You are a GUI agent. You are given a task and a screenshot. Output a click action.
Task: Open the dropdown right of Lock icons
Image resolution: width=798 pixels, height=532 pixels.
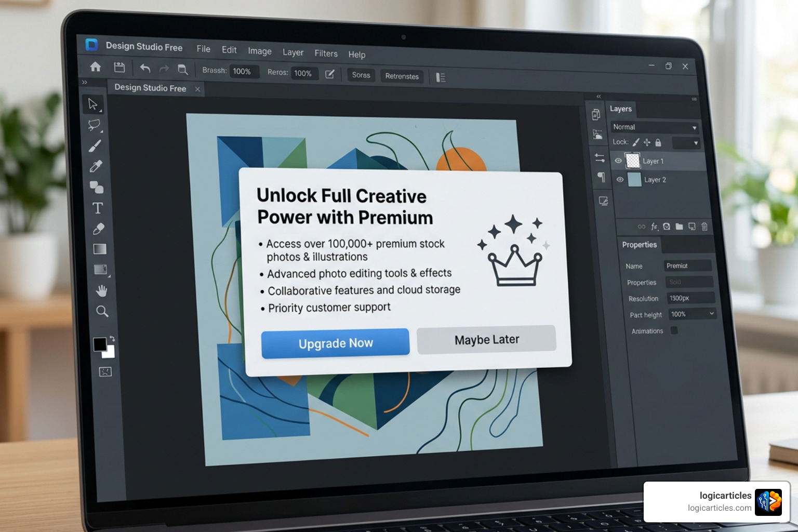pos(686,143)
